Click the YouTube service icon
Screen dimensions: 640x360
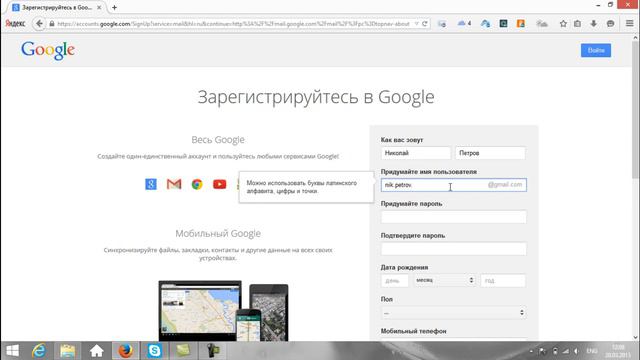tap(220, 184)
